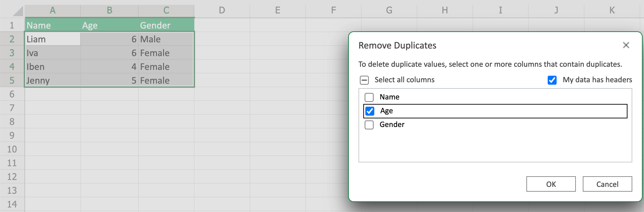Image resolution: width=644 pixels, height=212 pixels.
Task: Select row 1 header
Action: 12,25
